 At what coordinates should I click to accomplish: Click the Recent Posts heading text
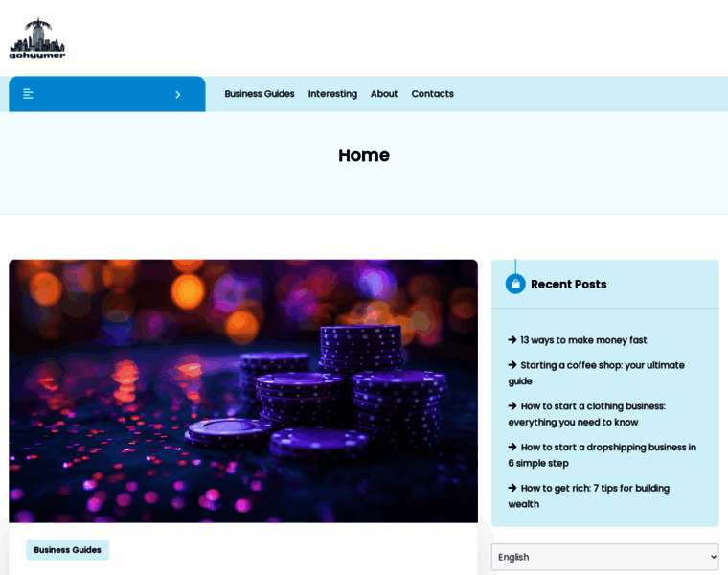(x=568, y=285)
